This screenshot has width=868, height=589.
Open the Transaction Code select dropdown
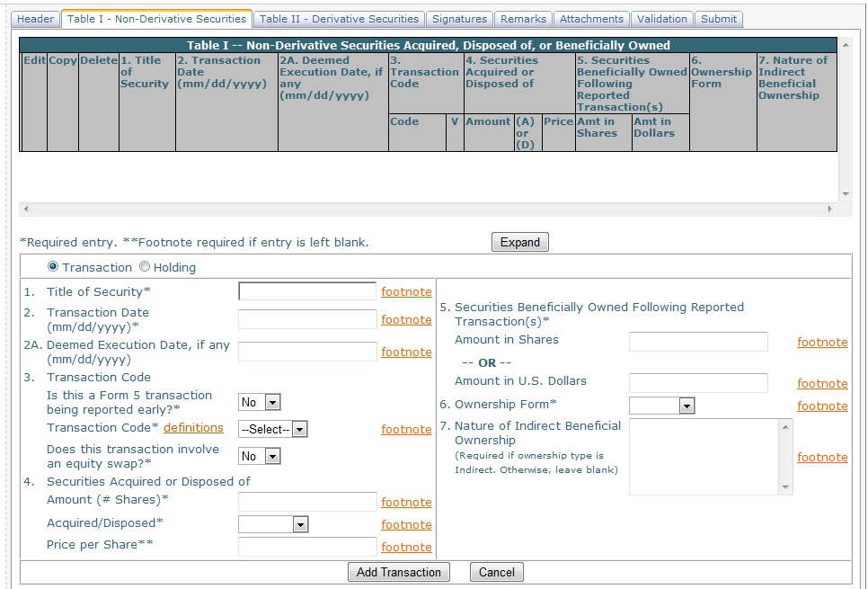tap(273, 429)
